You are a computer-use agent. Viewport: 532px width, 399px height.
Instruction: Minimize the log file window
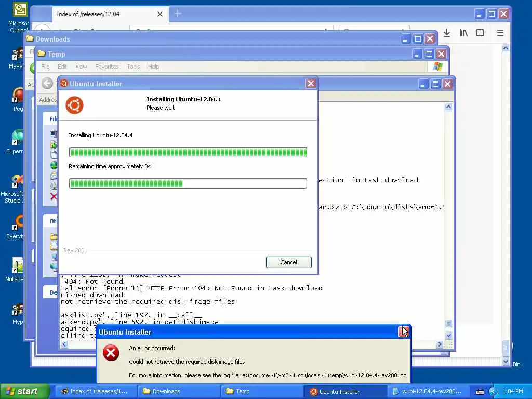click(423, 84)
